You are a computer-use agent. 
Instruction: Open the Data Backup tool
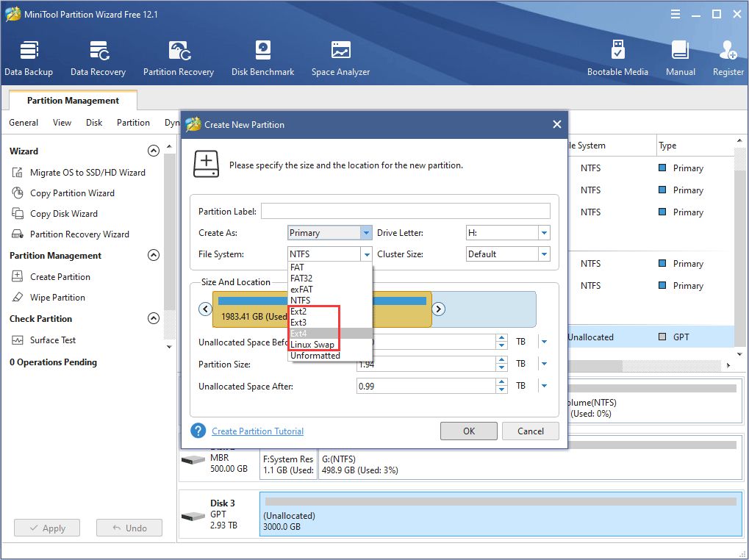29,59
